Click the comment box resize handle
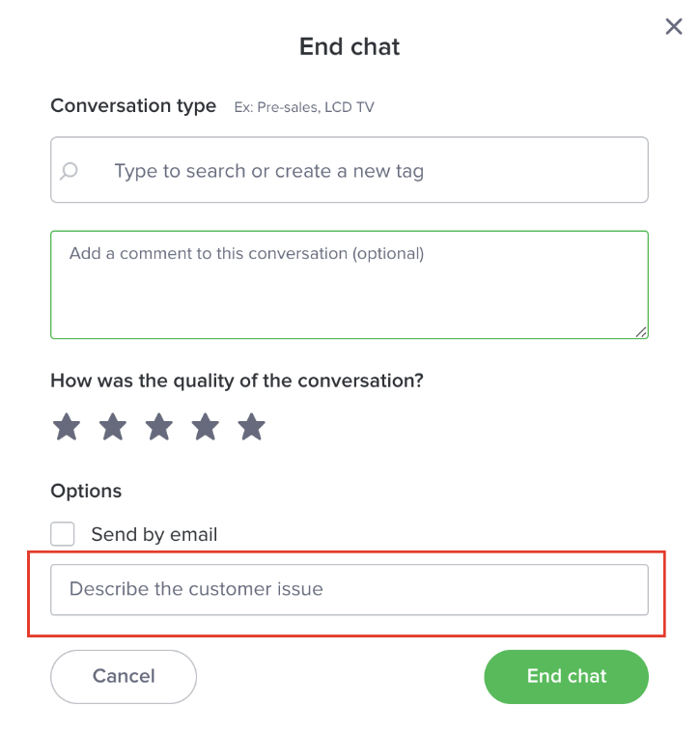The width and height of the screenshot is (700, 734). point(640,331)
